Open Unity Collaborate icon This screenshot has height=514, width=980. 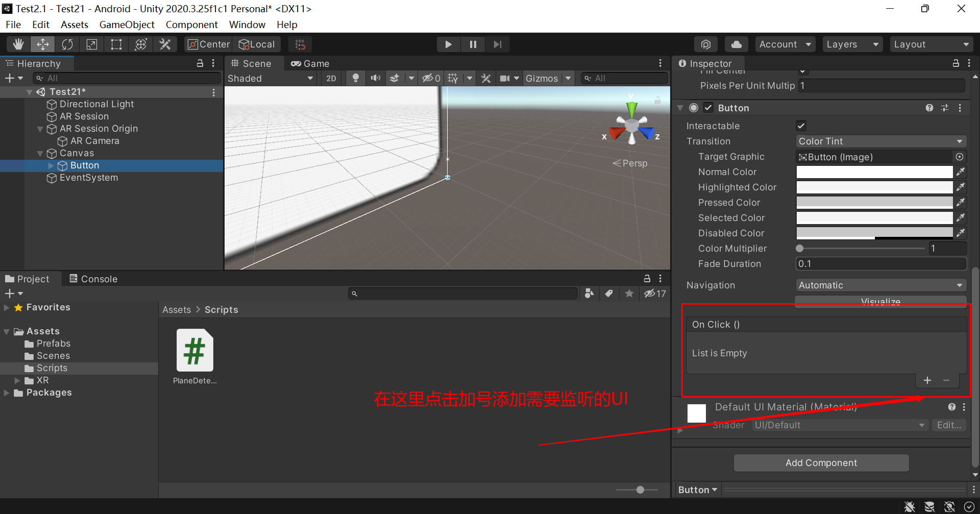click(706, 44)
